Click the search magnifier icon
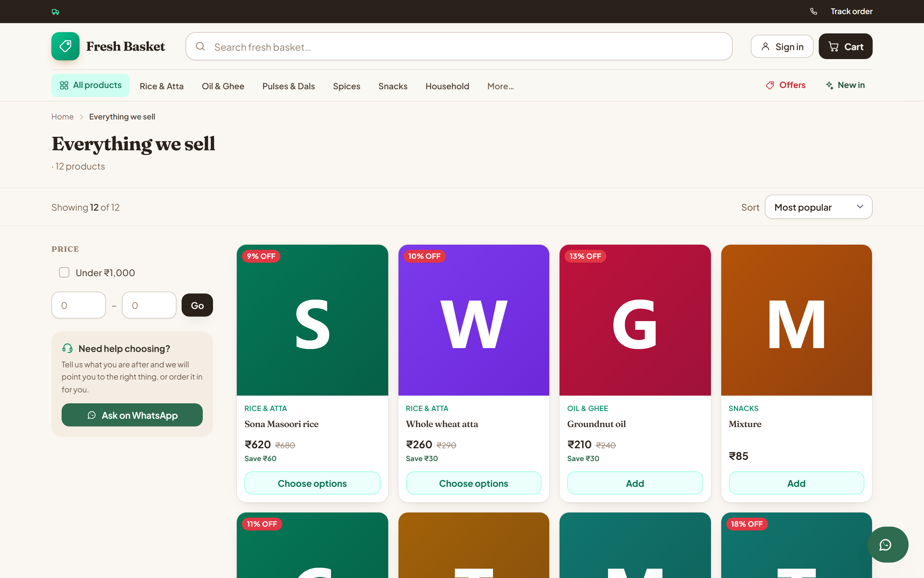 pos(200,47)
